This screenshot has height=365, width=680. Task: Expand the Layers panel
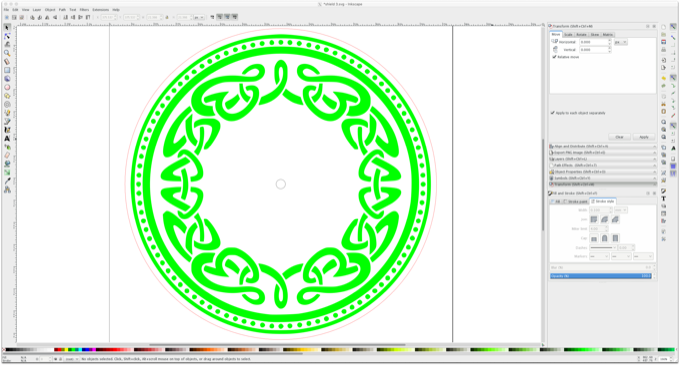(602, 159)
